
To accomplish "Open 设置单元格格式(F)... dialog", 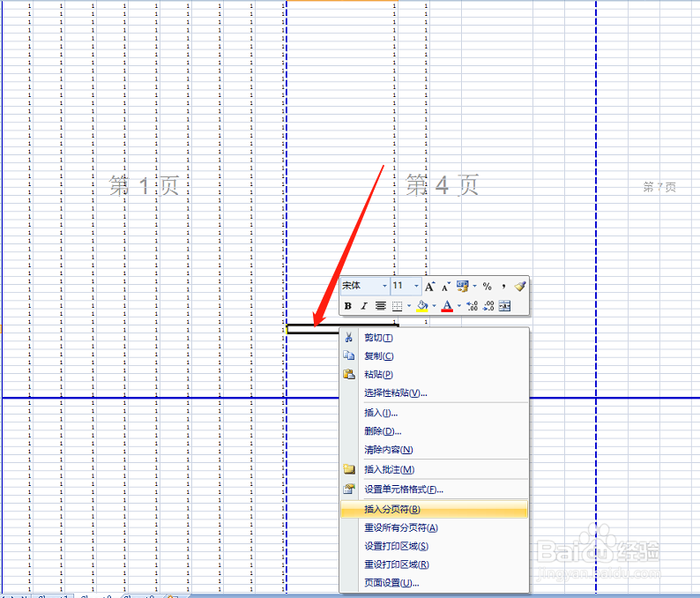I will point(434,490).
